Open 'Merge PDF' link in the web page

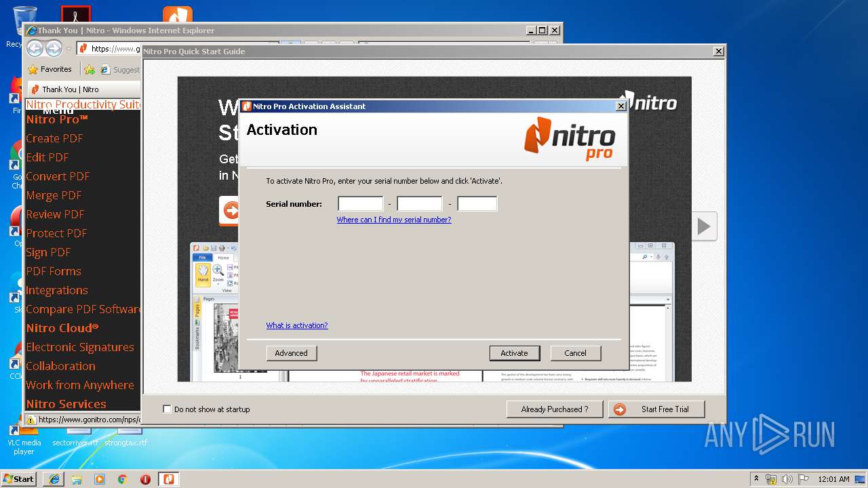pos(54,195)
